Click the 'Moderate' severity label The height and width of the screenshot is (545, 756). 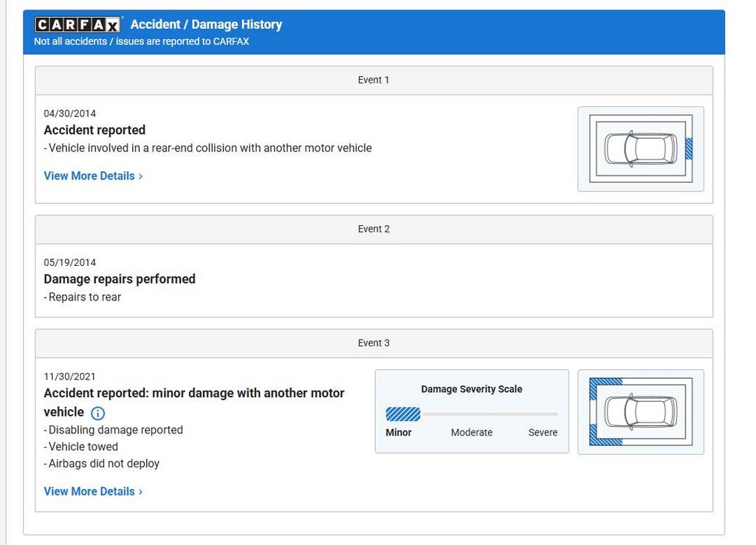472,433
